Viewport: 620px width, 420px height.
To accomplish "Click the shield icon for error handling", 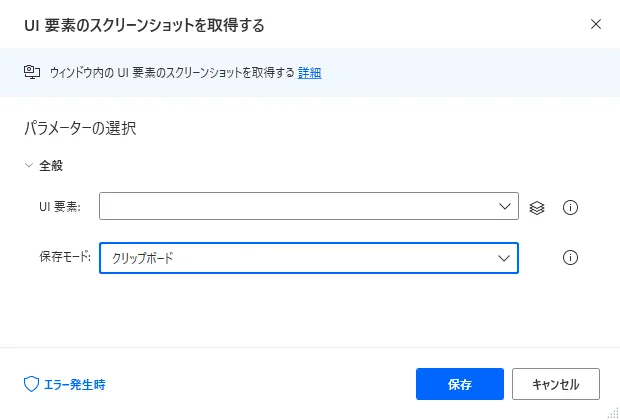I will coord(31,384).
